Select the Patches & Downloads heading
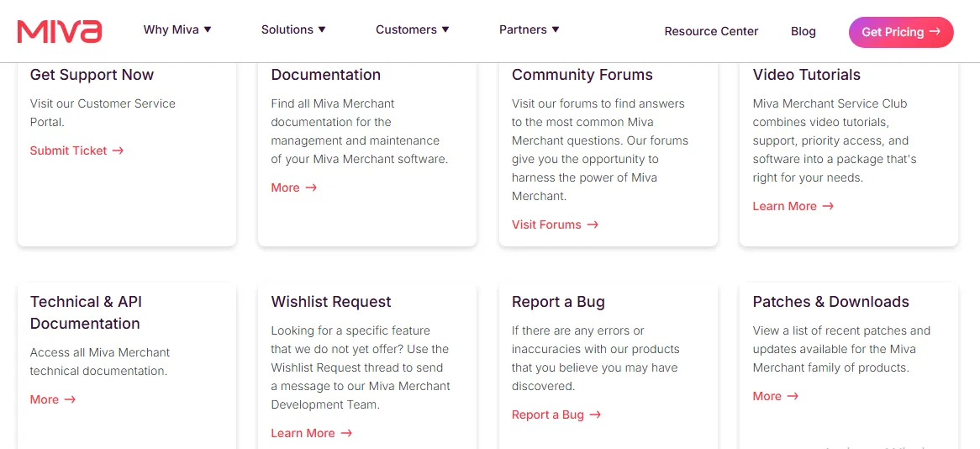Screen dimensions: 980x449 point(830,302)
